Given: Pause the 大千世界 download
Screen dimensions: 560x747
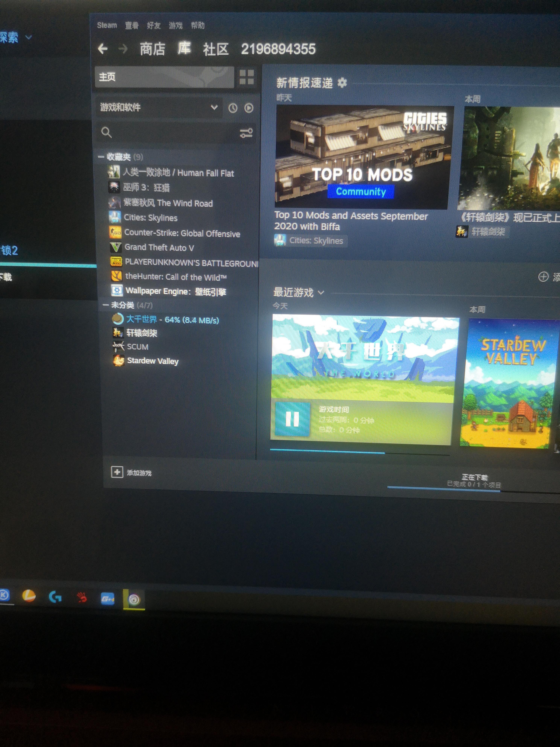Looking at the screenshot, I should (292, 419).
